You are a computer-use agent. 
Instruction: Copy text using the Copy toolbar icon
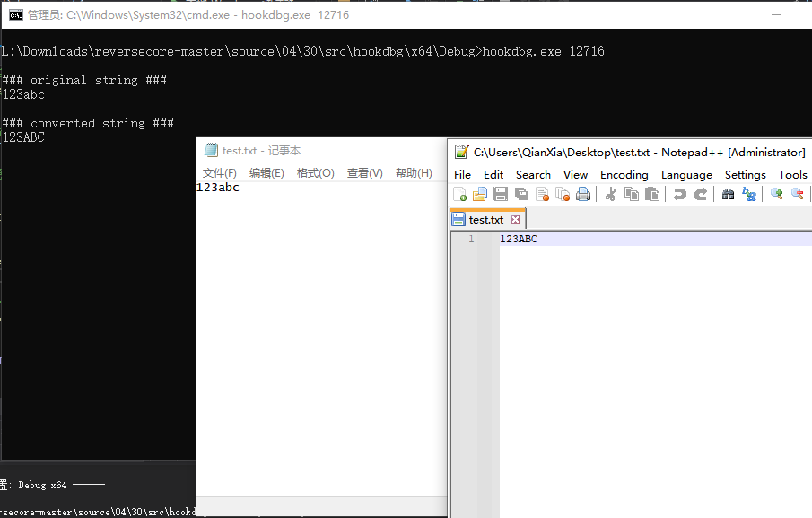(634, 193)
